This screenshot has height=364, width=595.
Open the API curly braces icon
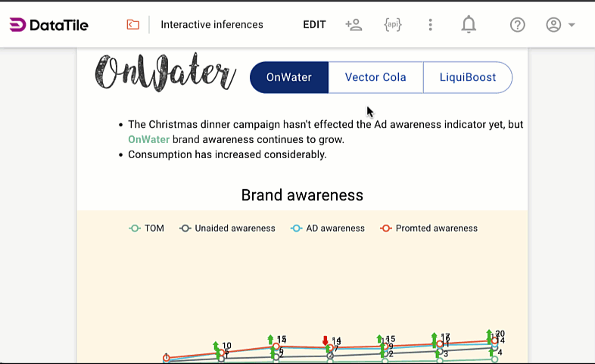pos(392,25)
